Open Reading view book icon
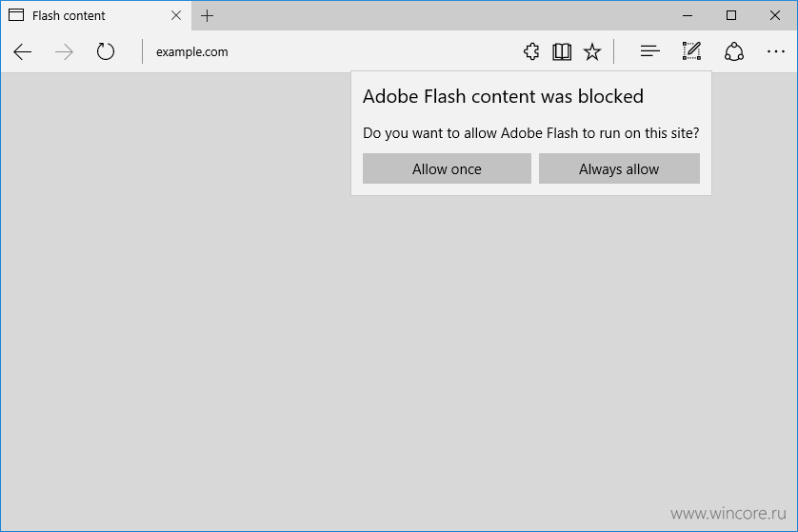This screenshot has width=798, height=532. click(562, 51)
